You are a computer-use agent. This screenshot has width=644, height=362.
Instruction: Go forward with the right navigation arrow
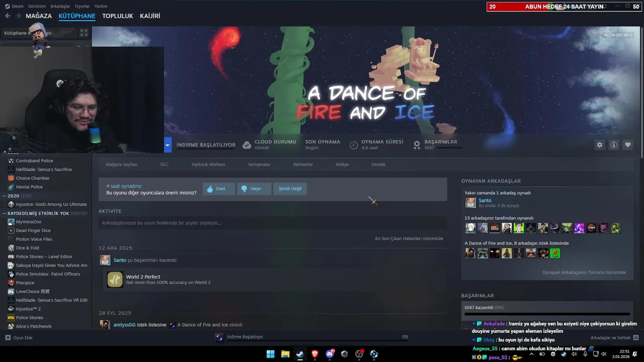pos(18,16)
